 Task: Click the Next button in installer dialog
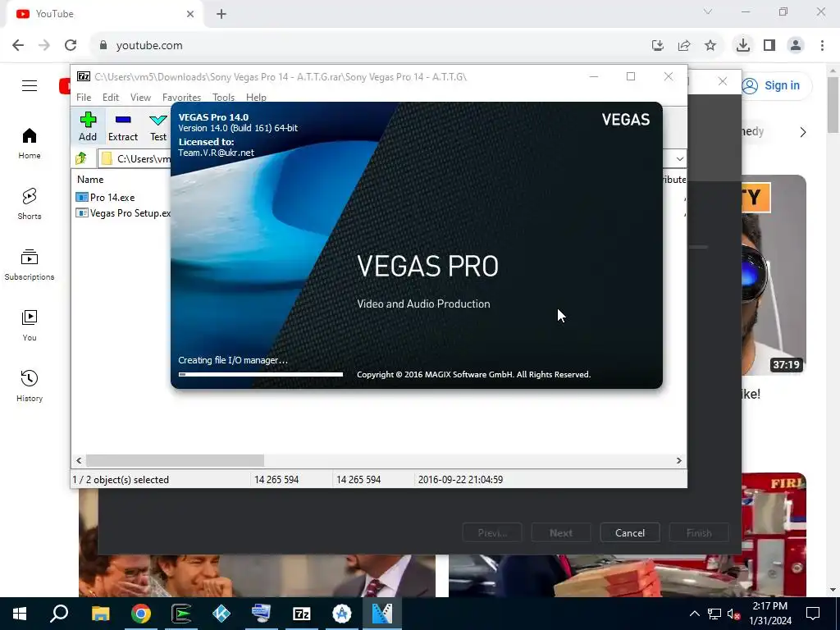[x=561, y=533]
